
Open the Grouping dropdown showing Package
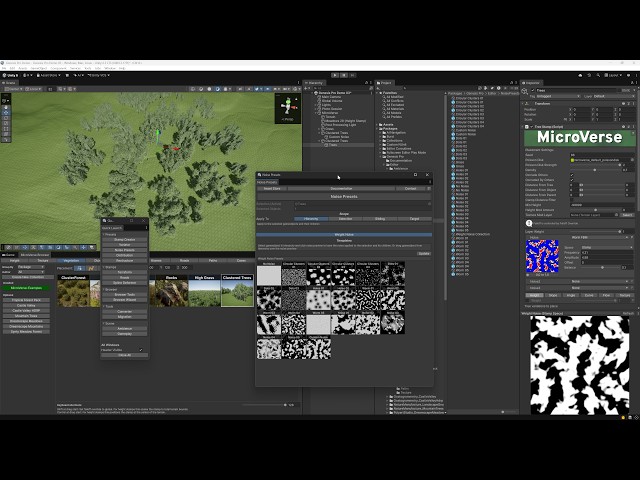pyautogui.click(x=31, y=267)
